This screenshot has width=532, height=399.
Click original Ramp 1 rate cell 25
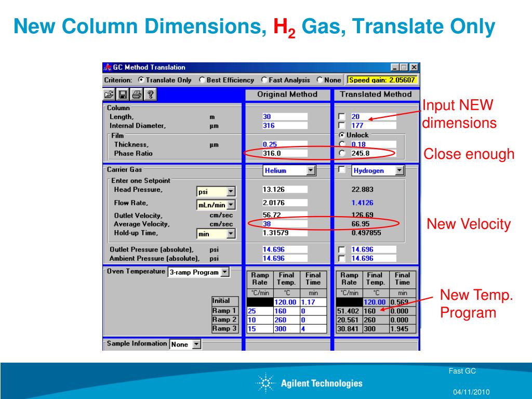point(260,311)
